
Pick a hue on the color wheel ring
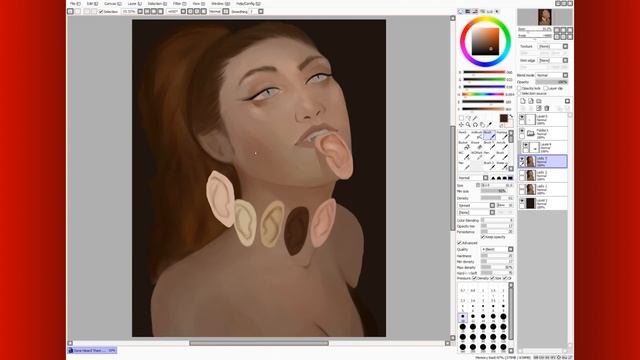[485, 20]
